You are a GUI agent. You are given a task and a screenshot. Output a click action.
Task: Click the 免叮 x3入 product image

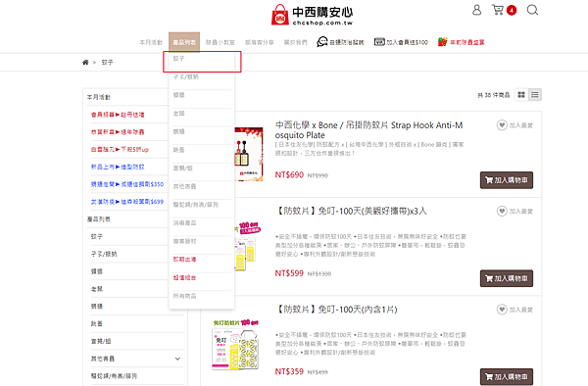[248, 246]
